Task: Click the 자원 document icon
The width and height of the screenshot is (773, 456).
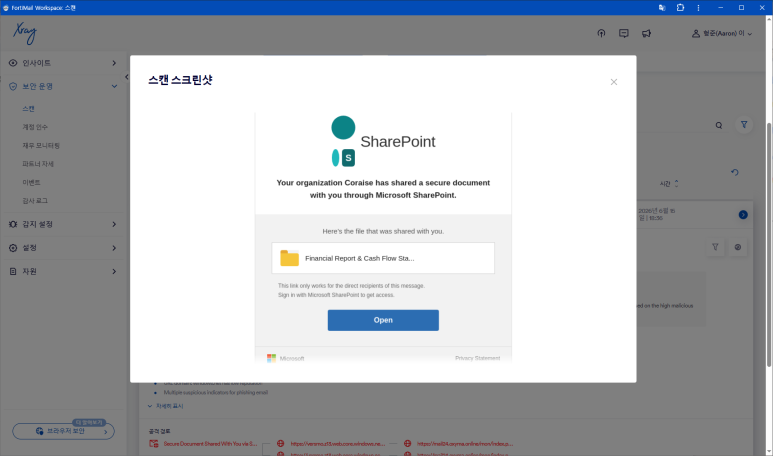Action: (x=13, y=272)
